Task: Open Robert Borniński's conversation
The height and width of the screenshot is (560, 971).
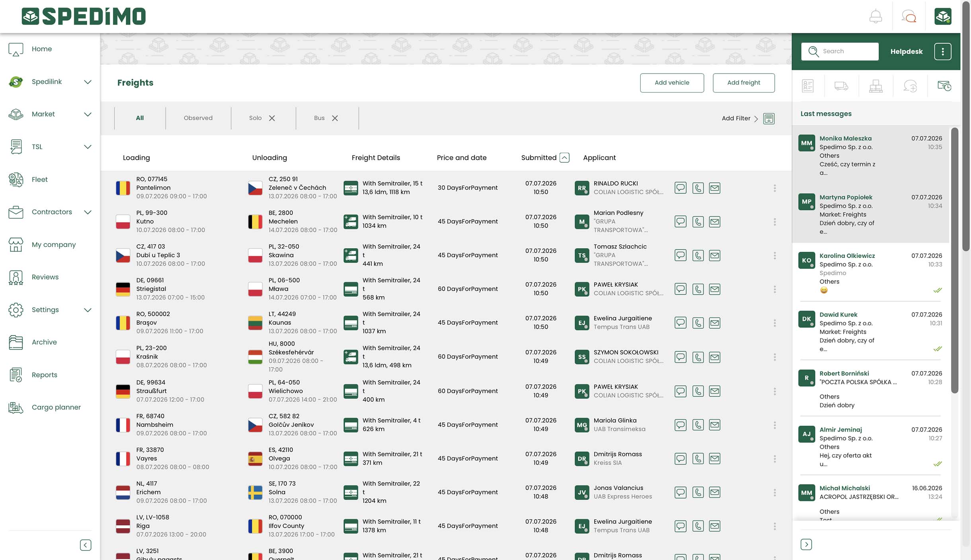Action: [x=870, y=389]
